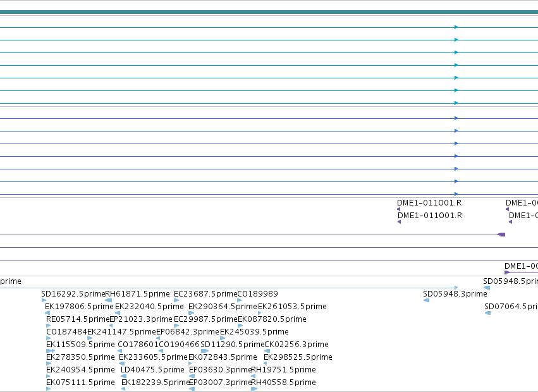Screen dimensions: 538x392
Task: Click the RH61871.5prime feature label
Action: point(137,294)
